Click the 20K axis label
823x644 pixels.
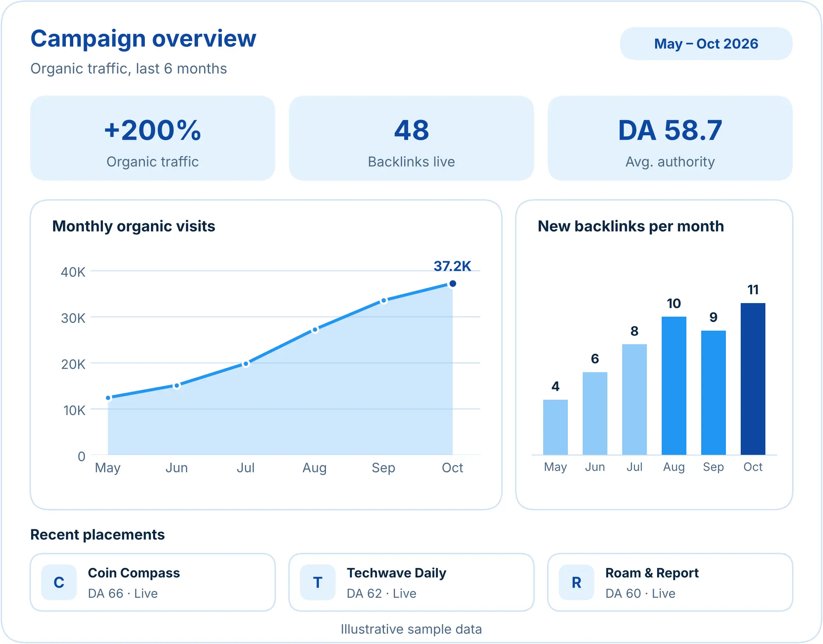point(73,364)
